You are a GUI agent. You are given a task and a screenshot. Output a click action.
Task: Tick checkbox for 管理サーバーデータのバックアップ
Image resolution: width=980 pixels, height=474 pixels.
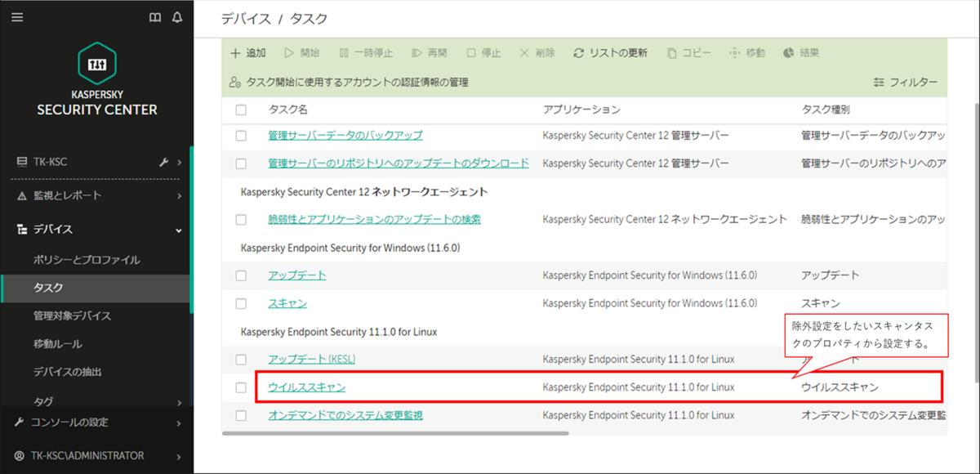tap(241, 135)
